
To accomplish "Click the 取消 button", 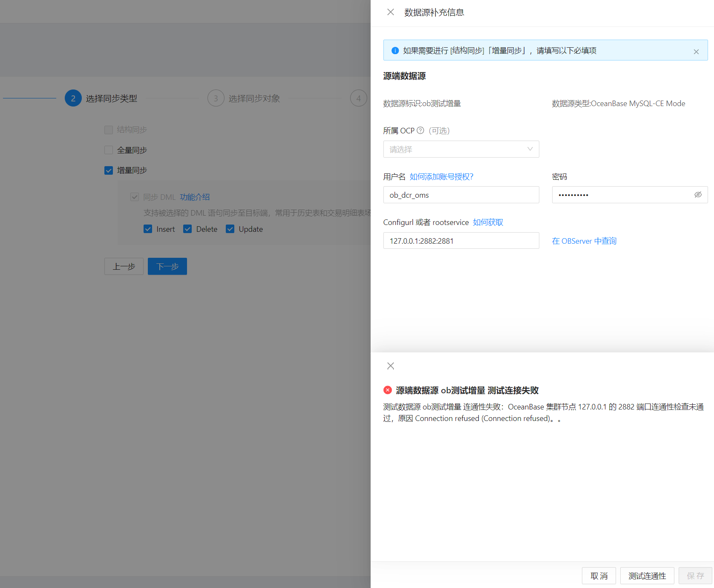I will pyautogui.click(x=599, y=576).
